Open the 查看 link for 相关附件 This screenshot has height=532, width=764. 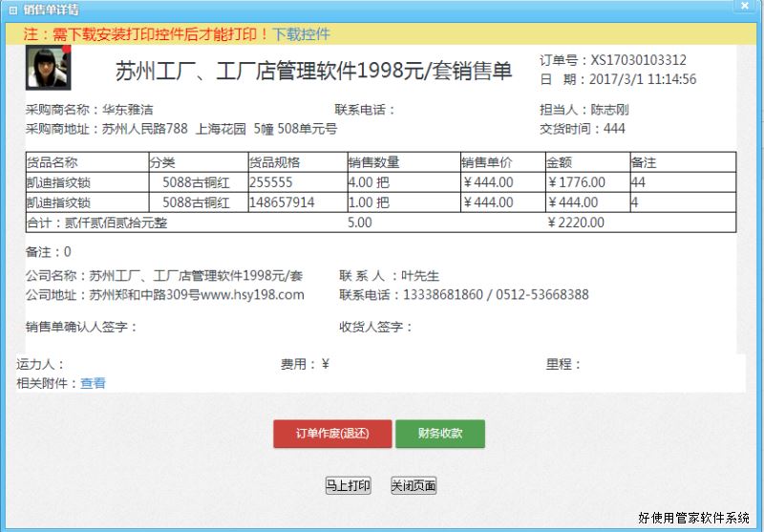coord(93,383)
